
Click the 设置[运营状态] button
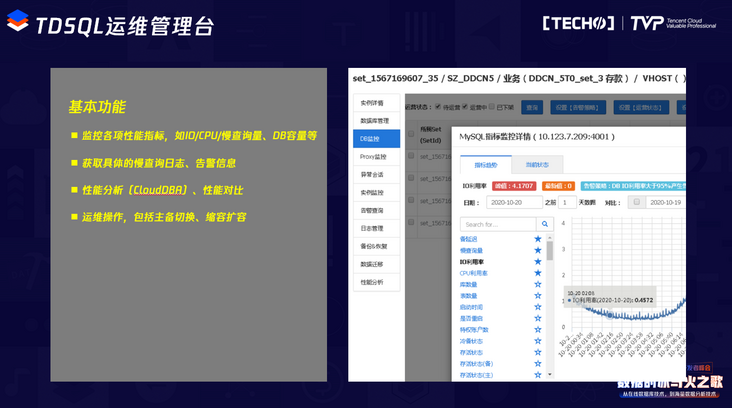pyautogui.click(x=641, y=107)
